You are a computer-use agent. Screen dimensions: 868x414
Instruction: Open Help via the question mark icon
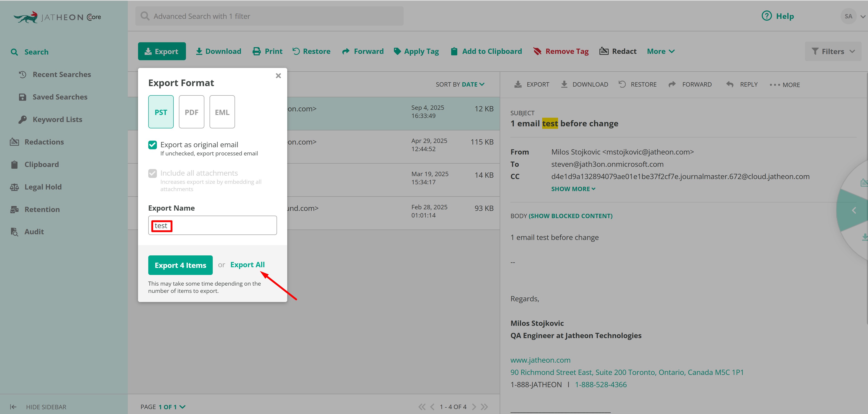click(x=767, y=16)
